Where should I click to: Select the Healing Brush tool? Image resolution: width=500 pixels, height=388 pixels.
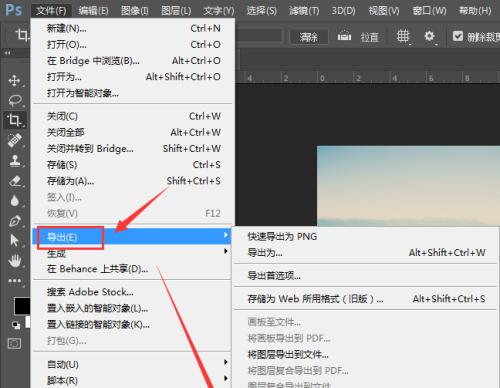click(14, 140)
